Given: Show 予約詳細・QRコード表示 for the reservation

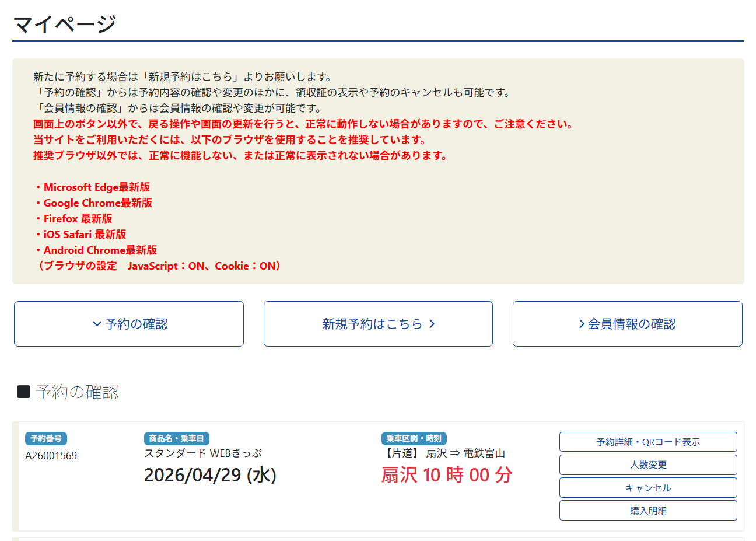Looking at the screenshot, I should click(x=647, y=442).
